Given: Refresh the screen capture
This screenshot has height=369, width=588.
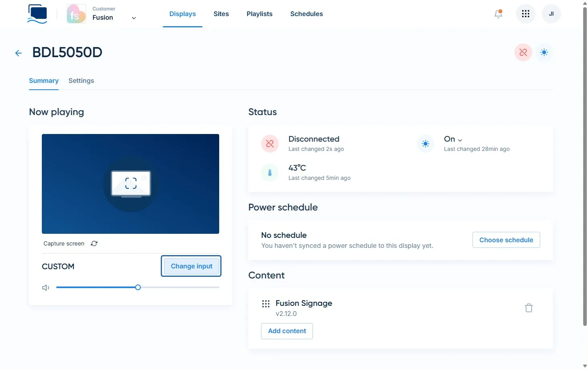Looking at the screenshot, I should click(94, 243).
